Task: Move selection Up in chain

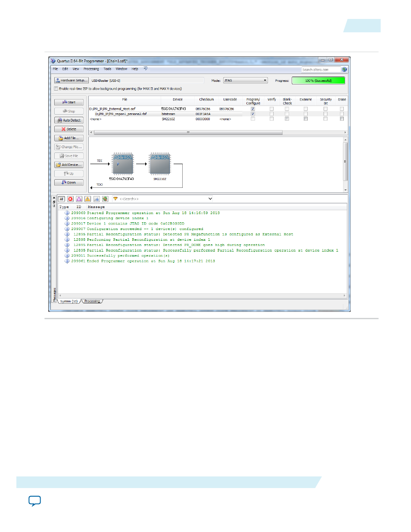Action: click(x=69, y=174)
